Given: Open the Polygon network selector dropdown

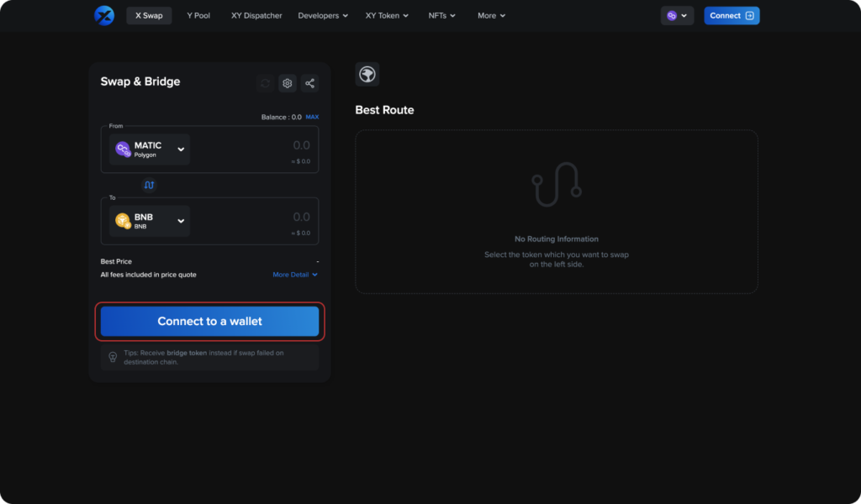Looking at the screenshot, I should point(677,16).
